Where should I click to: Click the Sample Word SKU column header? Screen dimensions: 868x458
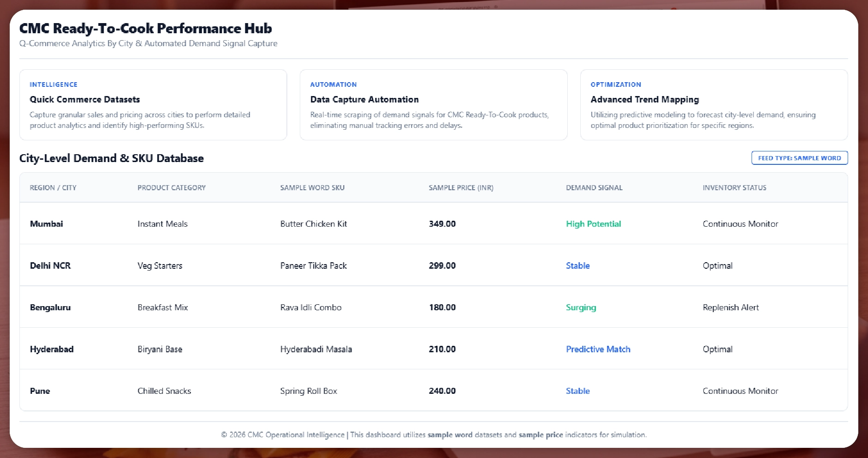coord(312,188)
